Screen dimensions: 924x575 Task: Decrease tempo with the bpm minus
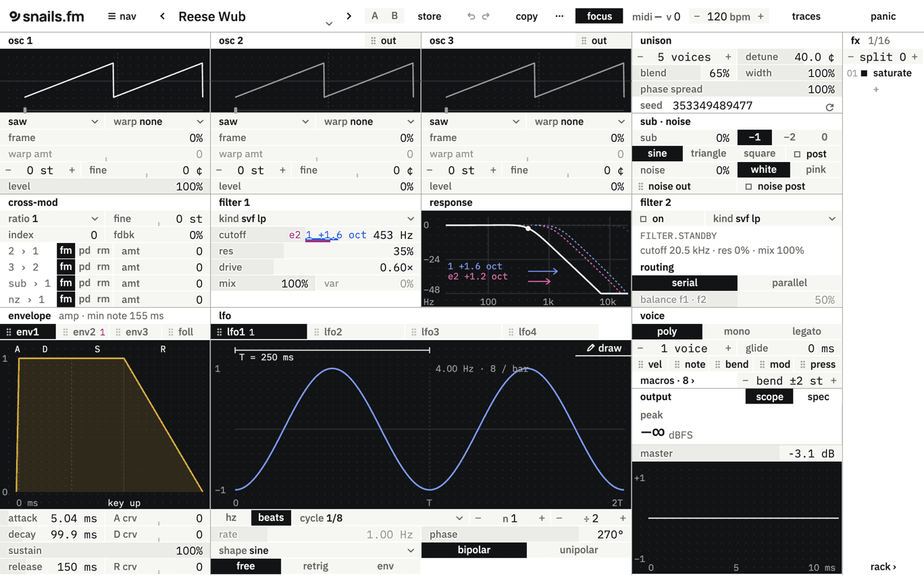697,16
